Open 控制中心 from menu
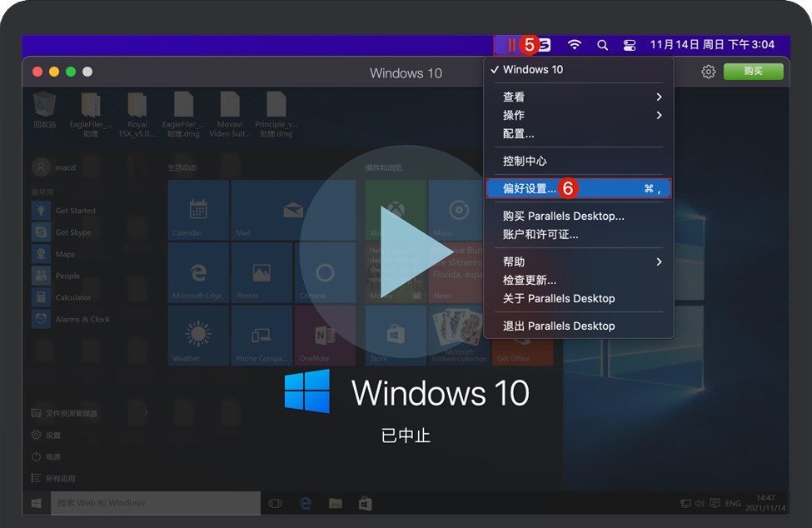This screenshot has height=528, width=812. (x=579, y=161)
